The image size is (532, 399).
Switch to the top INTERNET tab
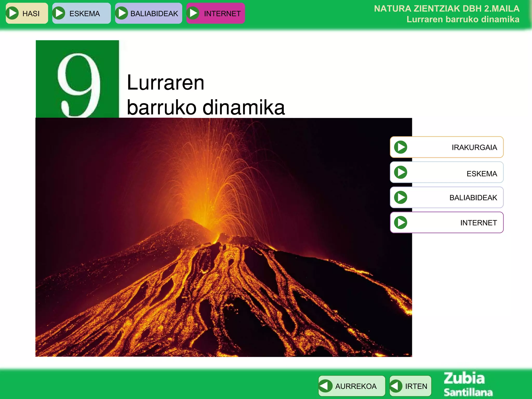coord(222,14)
